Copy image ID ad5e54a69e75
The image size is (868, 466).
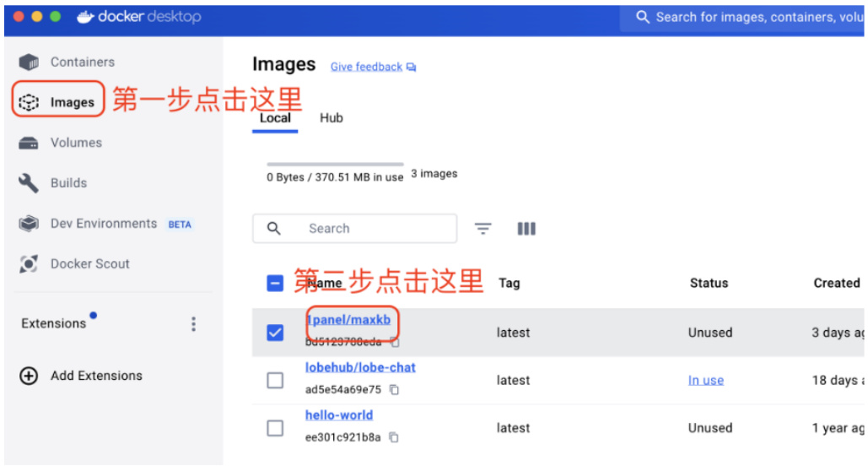(x=394, y=389)
